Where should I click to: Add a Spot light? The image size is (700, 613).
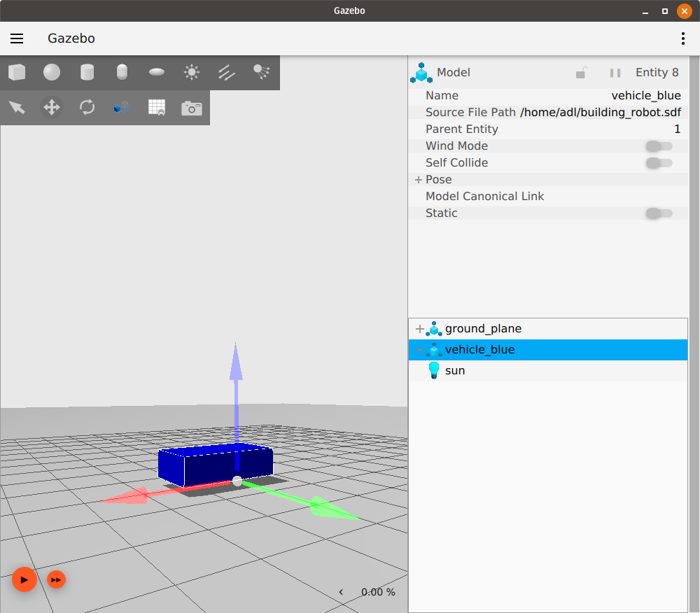[262, 72]
